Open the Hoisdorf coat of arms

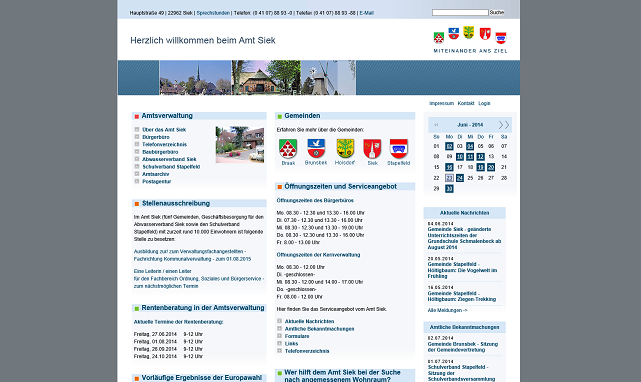pos(345,149)
